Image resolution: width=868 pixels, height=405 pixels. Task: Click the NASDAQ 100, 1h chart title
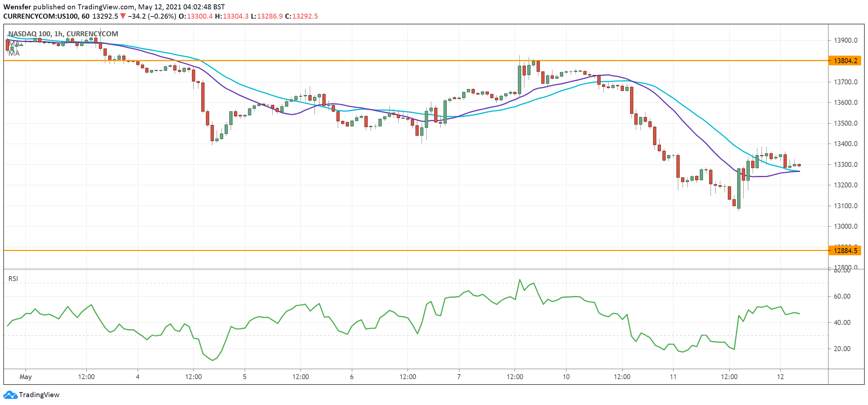(63, 34)
